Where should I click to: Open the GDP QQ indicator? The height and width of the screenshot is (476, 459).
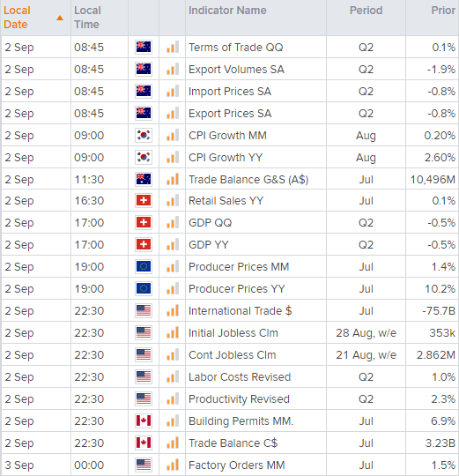pyautogui.click(x=211, y=222)
